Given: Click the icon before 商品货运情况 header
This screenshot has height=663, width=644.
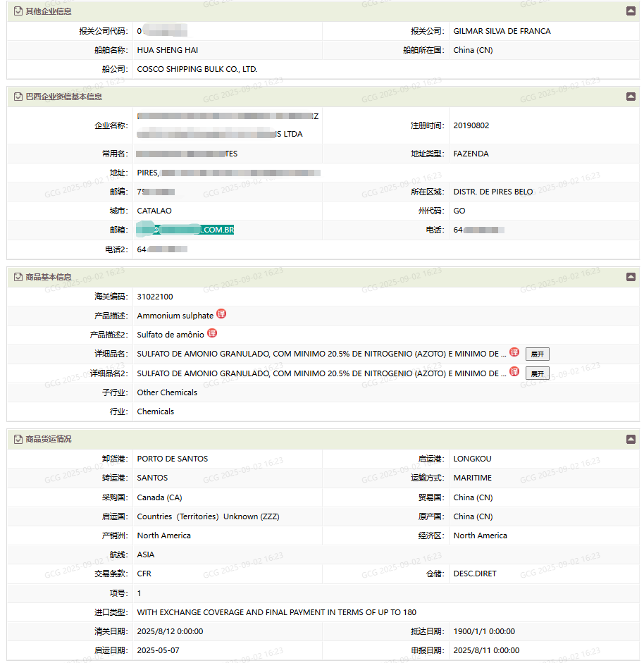Looking at the screenshot, I should (18, 439).
